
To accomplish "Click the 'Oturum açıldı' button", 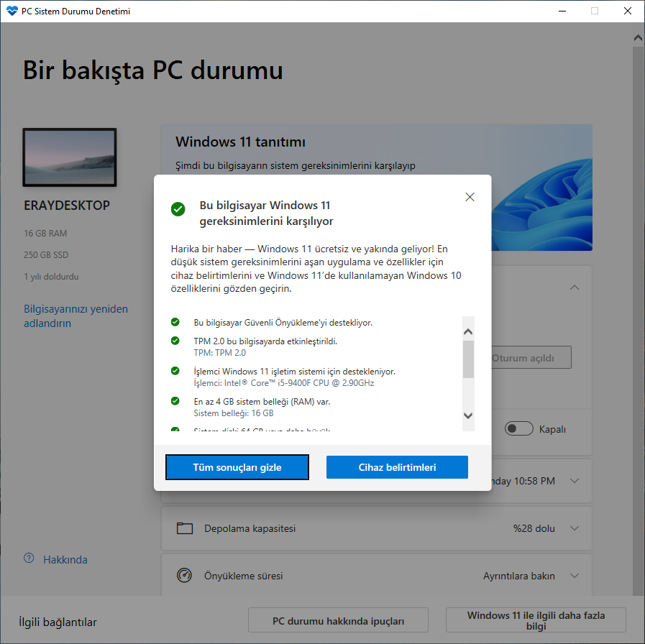I will pos(531,358).
